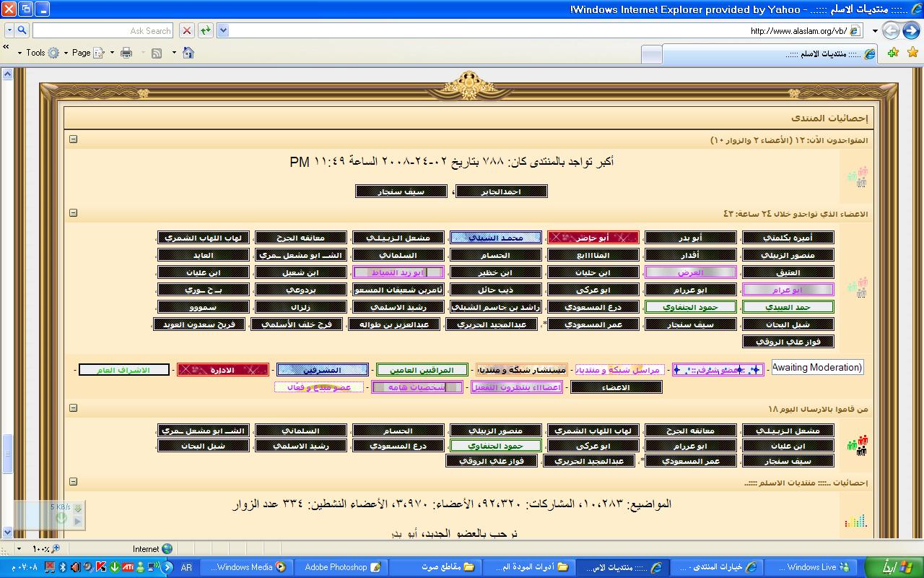Click the red Stop loading button

pos(187,30)
